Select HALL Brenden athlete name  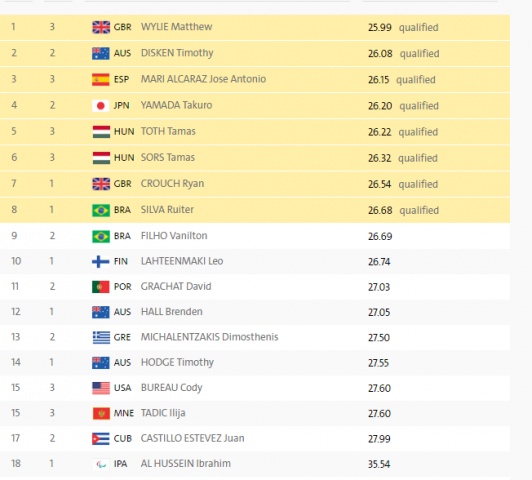click(172, 312)
